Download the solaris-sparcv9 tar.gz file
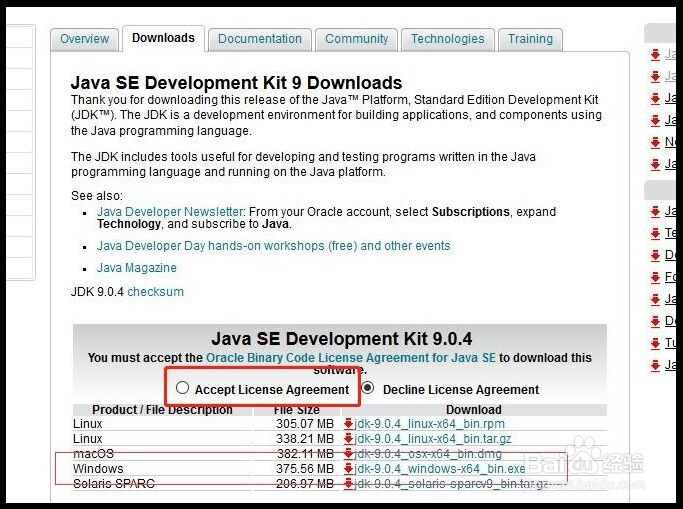The image size is (683, 509). click(451, 484)
